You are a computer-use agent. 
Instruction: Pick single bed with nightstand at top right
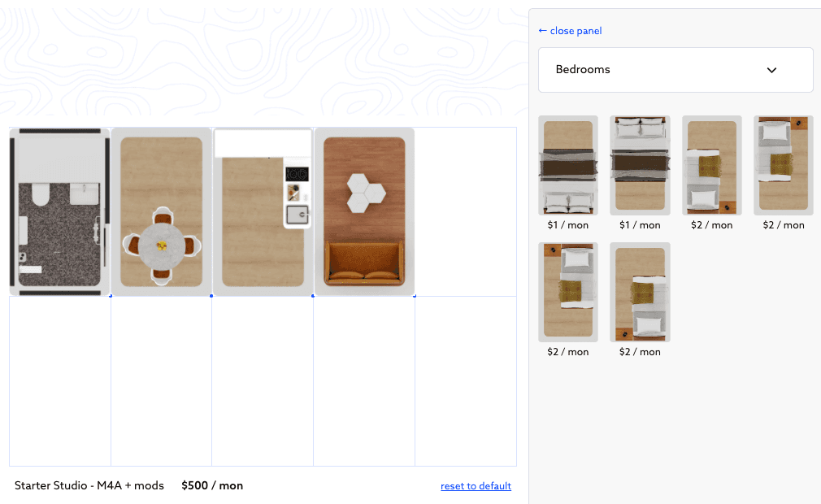[784, 165]
